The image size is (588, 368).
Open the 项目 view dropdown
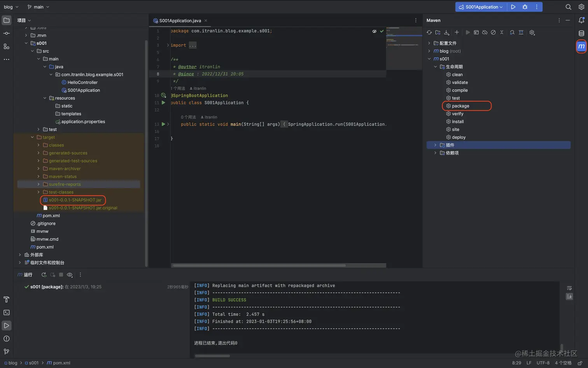coord(24,20)
